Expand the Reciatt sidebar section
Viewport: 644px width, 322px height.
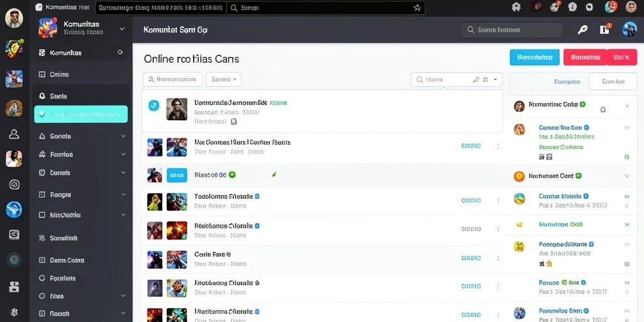(x=123, y=314)
